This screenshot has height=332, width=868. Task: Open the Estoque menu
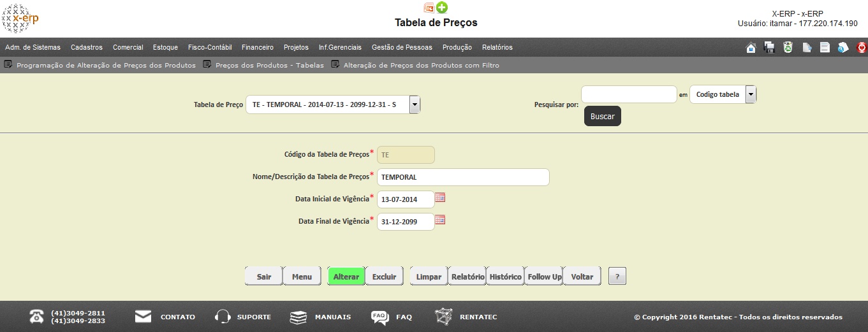[166, 48]
